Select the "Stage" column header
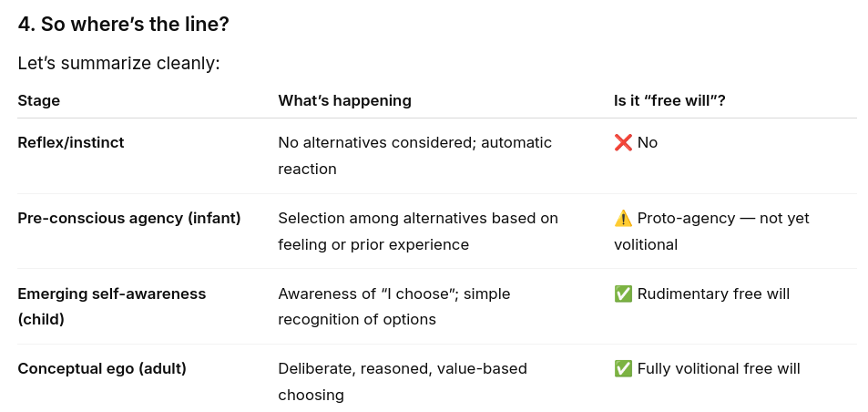The image size is (868, 412). point(39,101)
